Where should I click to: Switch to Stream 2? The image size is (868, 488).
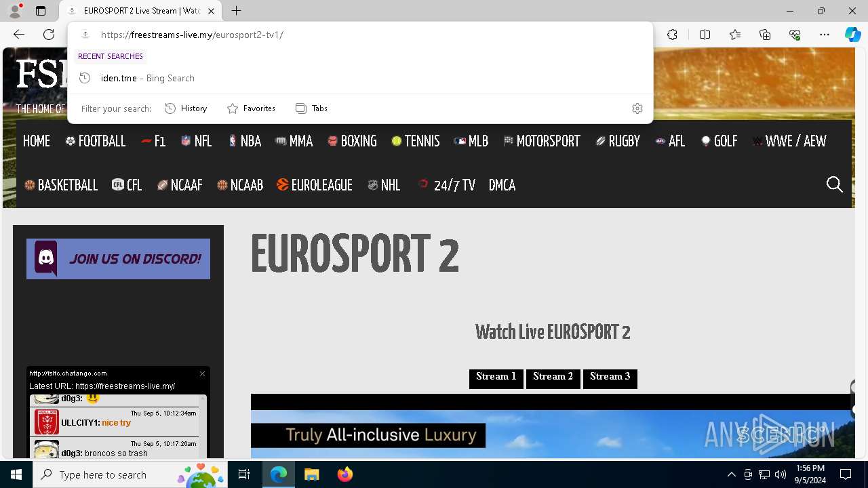553,378
